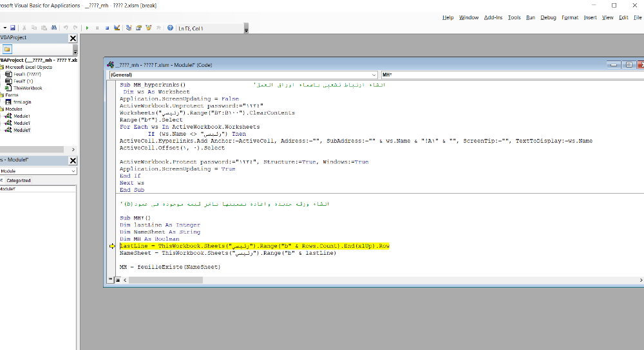
Task: Click the Cut scissors icon
Action: click(24, 28)
